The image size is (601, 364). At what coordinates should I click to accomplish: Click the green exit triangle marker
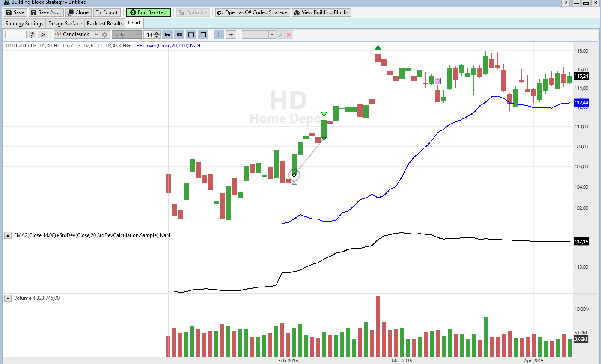(378, 48)
